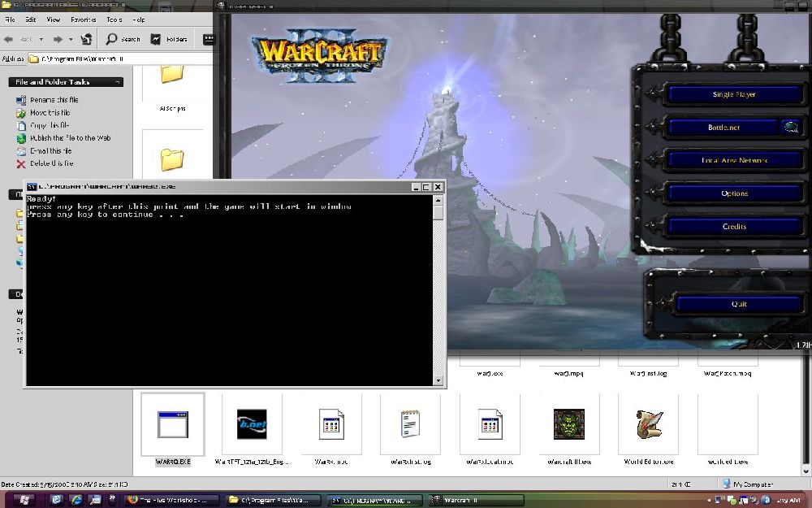Select the War3Patch.mpq file name

728,373
